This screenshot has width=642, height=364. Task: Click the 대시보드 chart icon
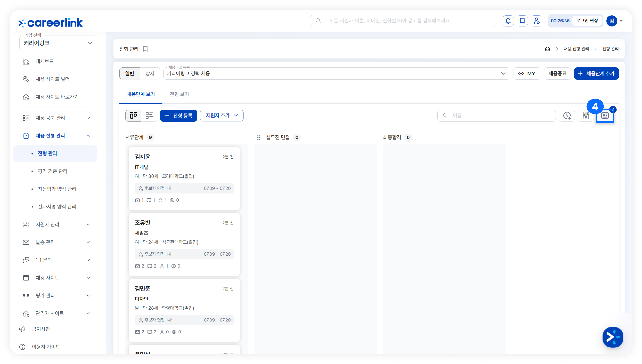[26, 62]
